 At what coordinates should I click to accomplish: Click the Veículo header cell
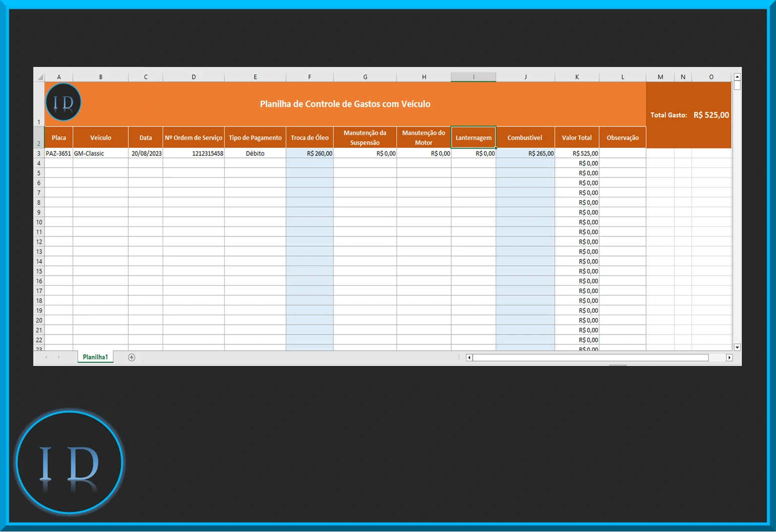click(101, 138)
